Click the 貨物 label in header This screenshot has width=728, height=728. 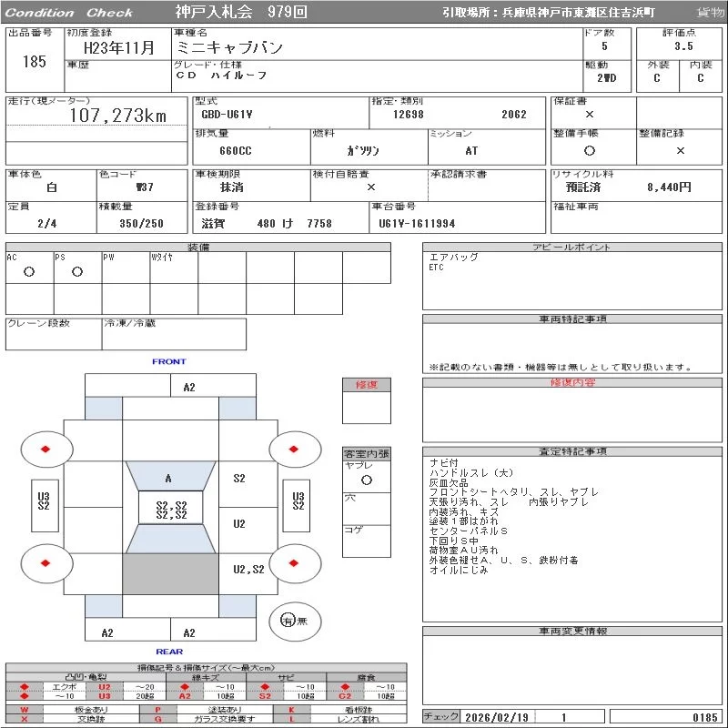710,13
